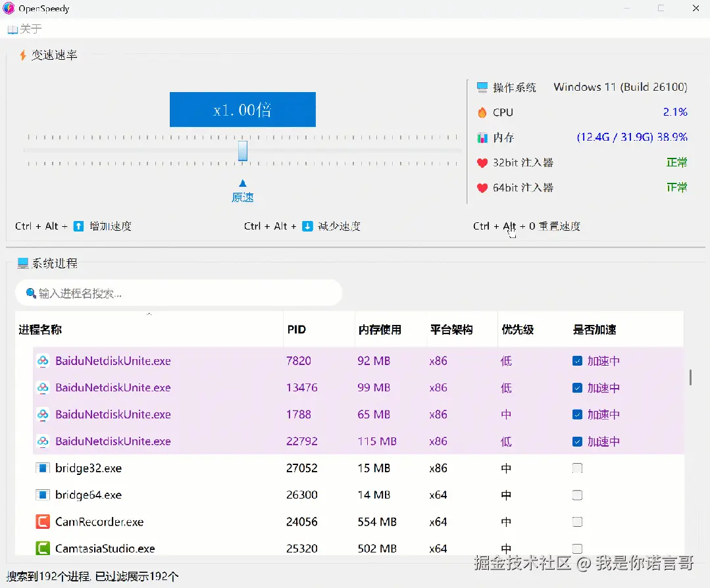The height and width of the screenshot is (588, 710).
Task: Enable acceleration checkbox for bridge32.exe
Action: [x=577, y=468]
